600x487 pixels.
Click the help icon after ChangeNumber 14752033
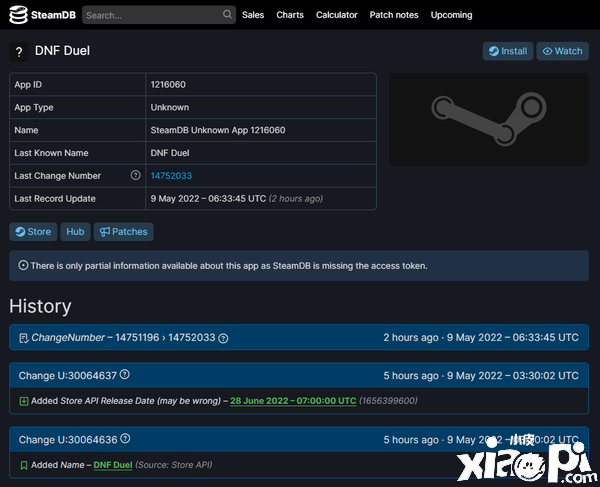[x=223, y=338]
